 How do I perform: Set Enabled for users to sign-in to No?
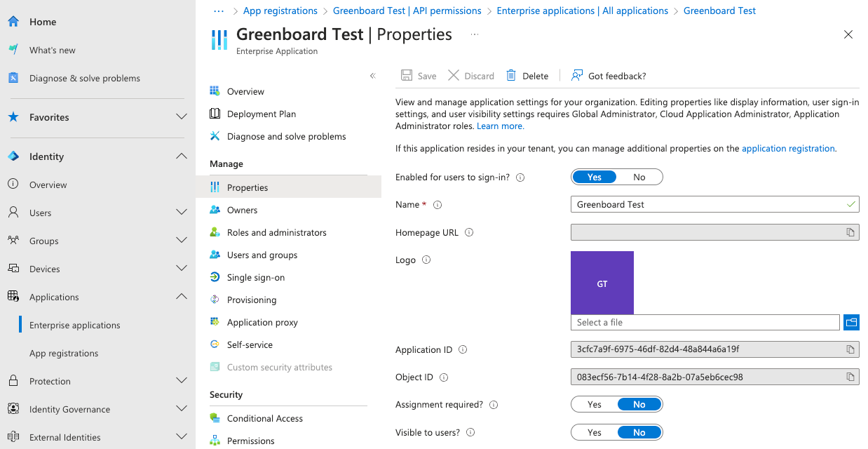pyautogui.click(x=639, y=177)
